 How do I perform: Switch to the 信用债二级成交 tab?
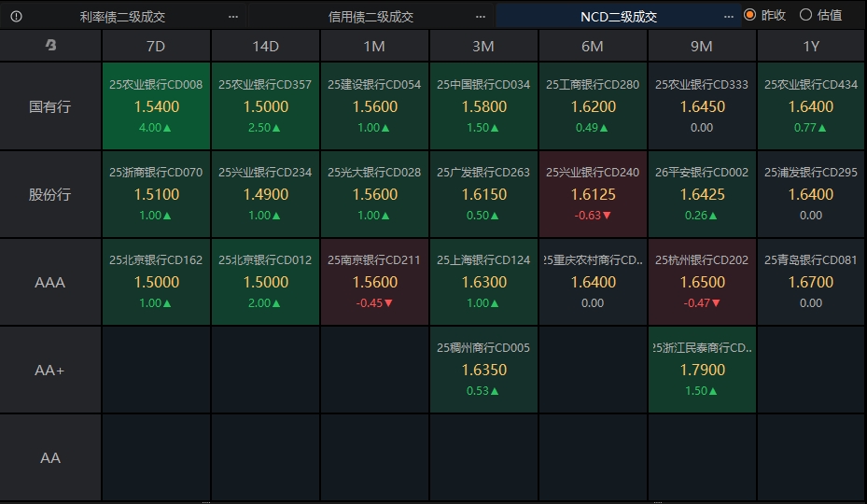point(371,17)
